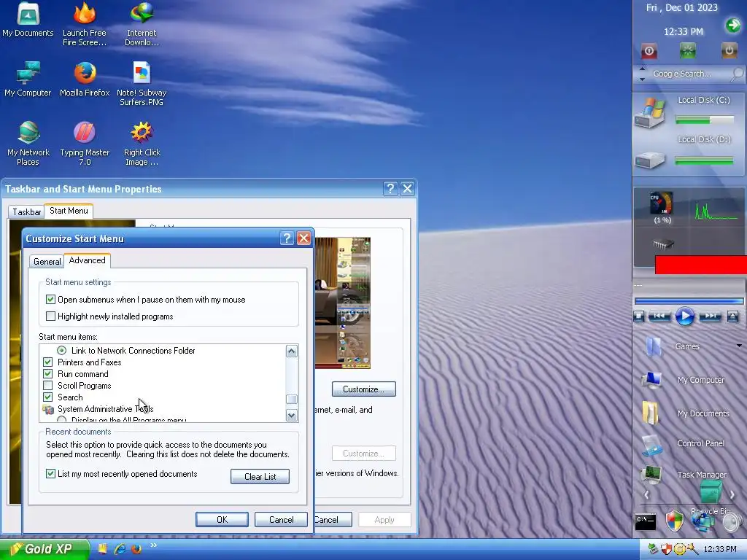Open My Documents shortcut in sidebar
747x560 pixels.
click(651, 413)
